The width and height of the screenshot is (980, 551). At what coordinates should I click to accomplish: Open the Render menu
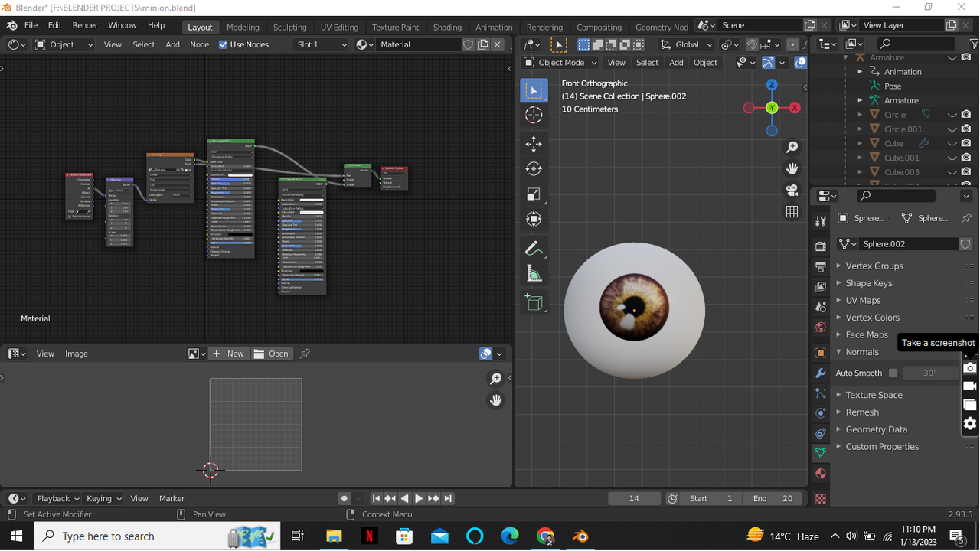[85, 25]
